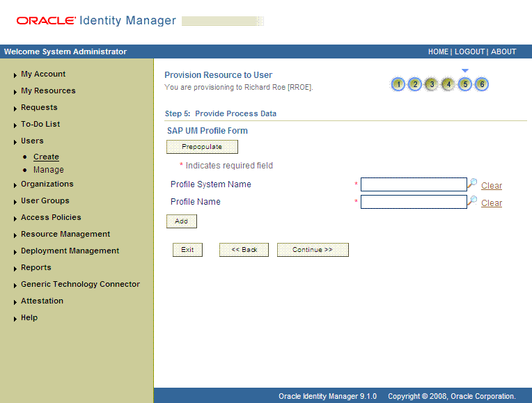Viewport: 532px width, 403px height.
Task: Expand the Reports arrow
Action: 15,269
